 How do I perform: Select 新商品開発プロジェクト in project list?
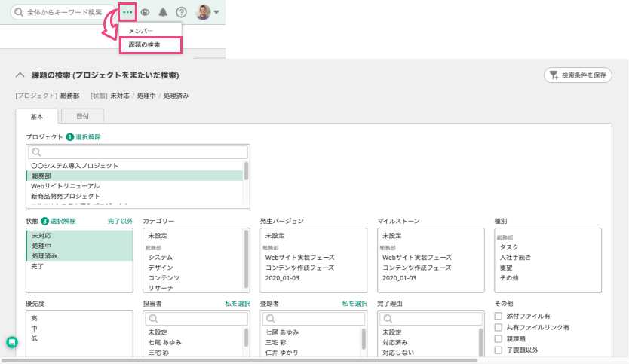(135, 196)
